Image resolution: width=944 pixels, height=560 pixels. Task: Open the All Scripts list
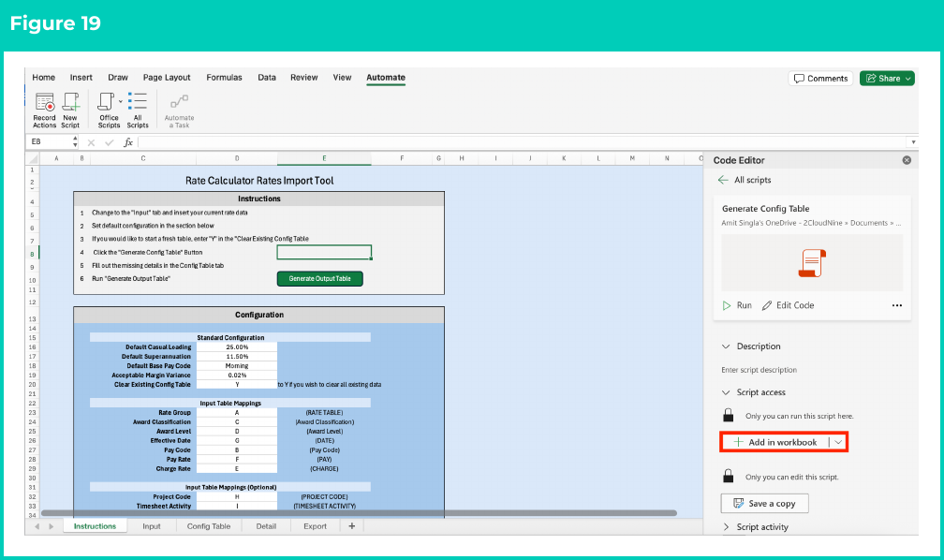point(138,110)
